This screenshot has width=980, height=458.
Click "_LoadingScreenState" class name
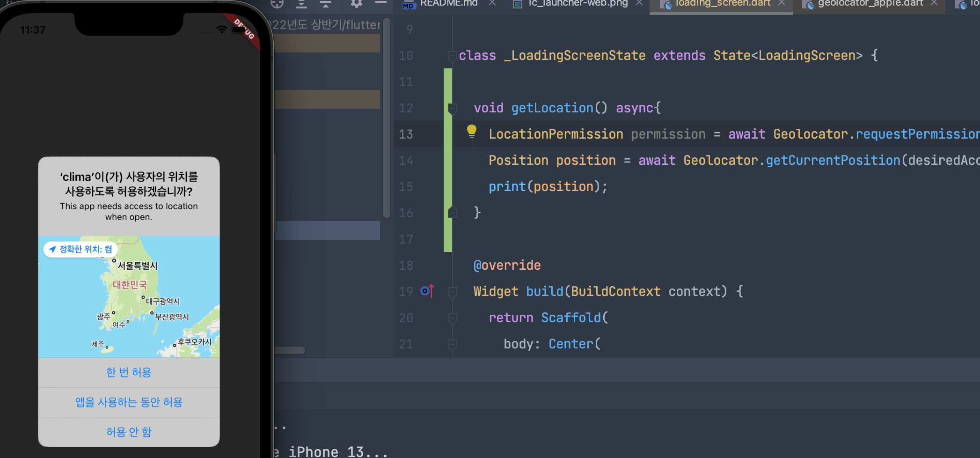click(x=575, y=56)
